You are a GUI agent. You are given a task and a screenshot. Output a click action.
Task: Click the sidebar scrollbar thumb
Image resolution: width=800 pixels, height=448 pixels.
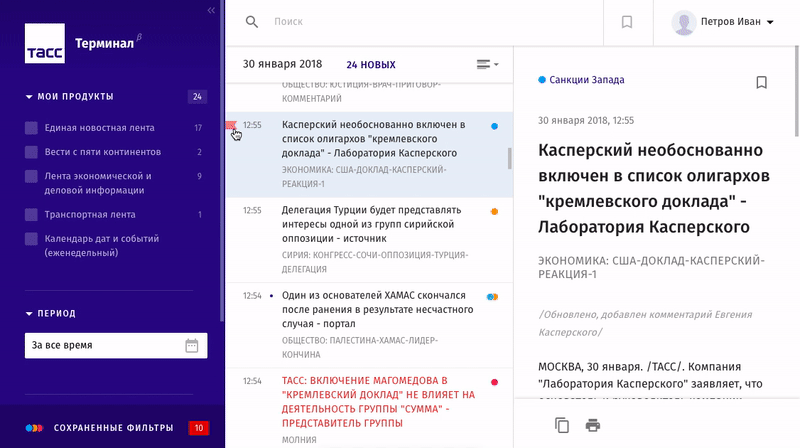(222, 161)
